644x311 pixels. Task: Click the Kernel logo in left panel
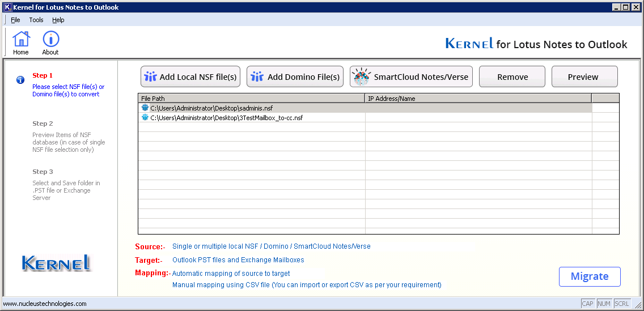tap(56, 263)
